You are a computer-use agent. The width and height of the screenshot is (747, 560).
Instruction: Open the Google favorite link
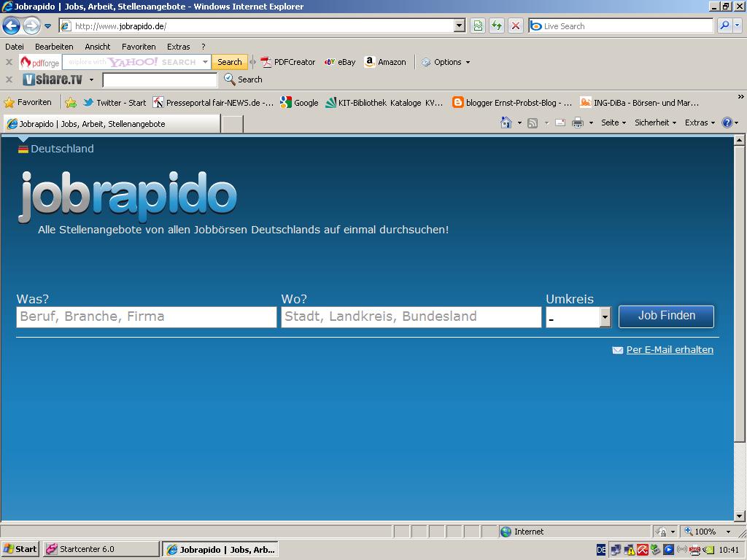[x=299, y=102]
